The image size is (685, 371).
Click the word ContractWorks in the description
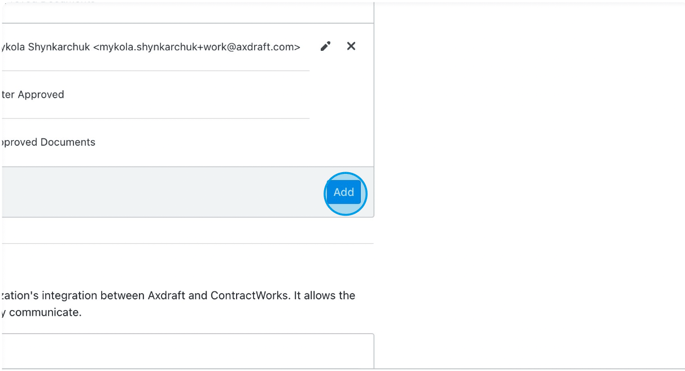point(249,295)
